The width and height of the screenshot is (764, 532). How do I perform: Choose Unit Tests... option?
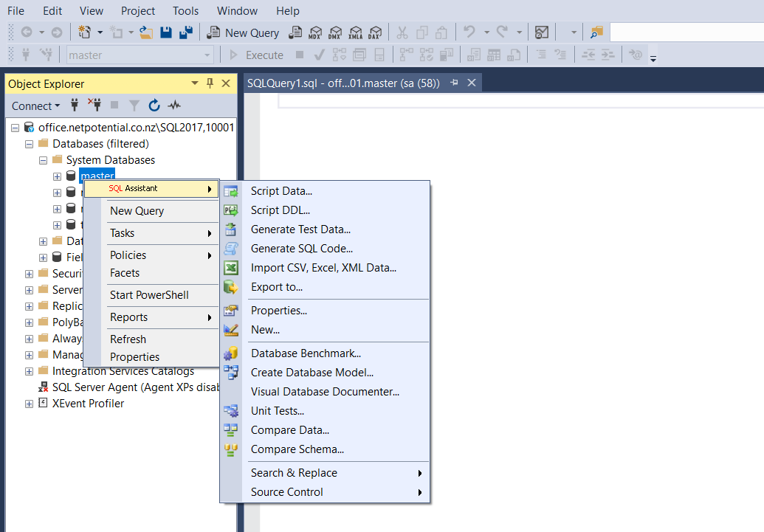325,411
